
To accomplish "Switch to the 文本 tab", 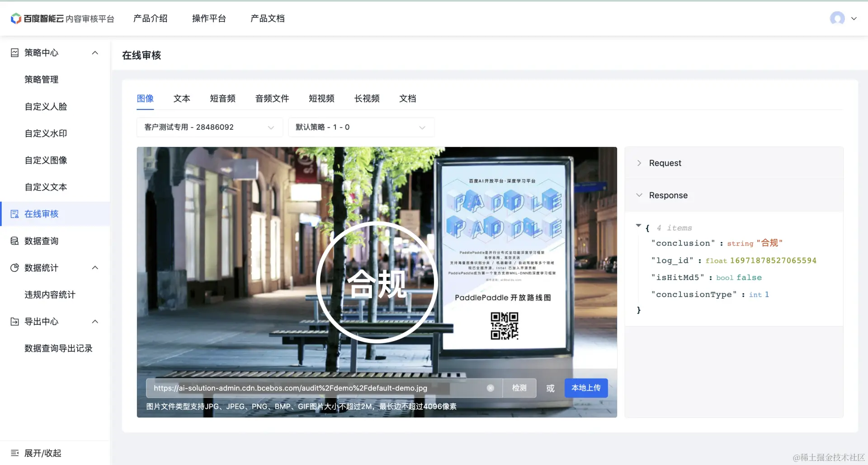I will (x=182, y=99).
